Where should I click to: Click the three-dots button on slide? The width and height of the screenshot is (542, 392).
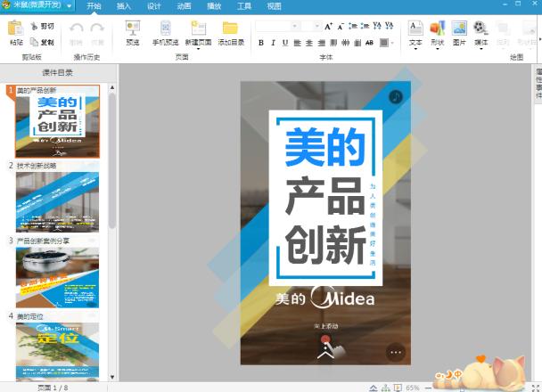396,352
